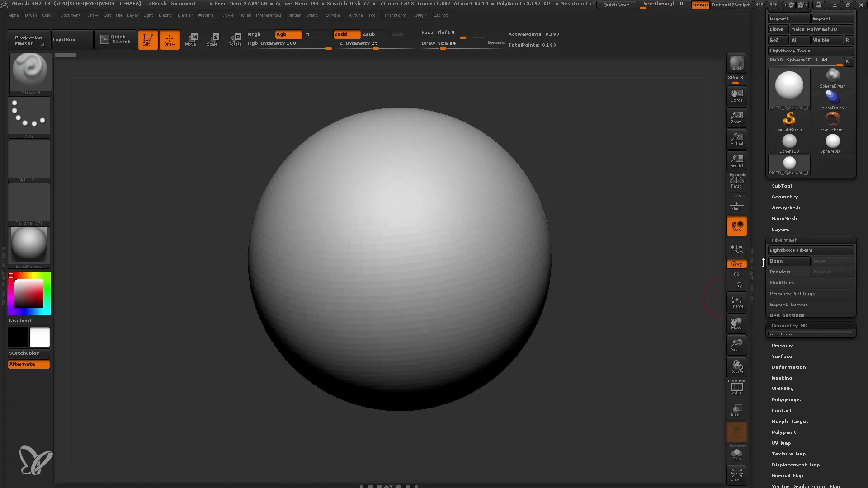This screenshot has height=488, width=868.
Task: Adjust the Z Intensity slider
Action: [x=375, y=44]
